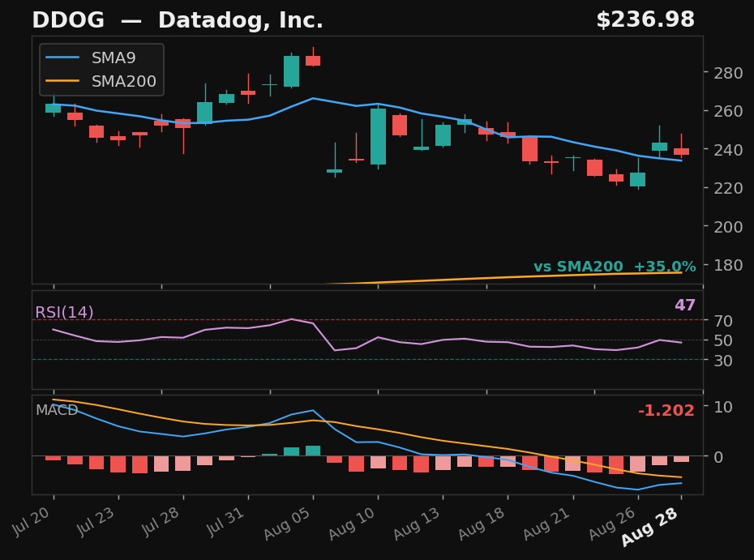Click the large green Aug 10 candlestick

pyautogui.click(x=378, y=136)
